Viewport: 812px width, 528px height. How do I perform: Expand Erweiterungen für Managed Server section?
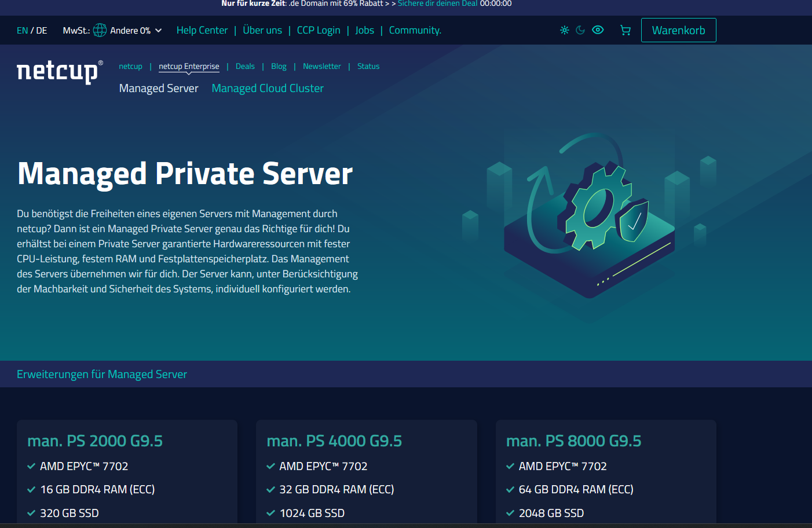(102, 375)
